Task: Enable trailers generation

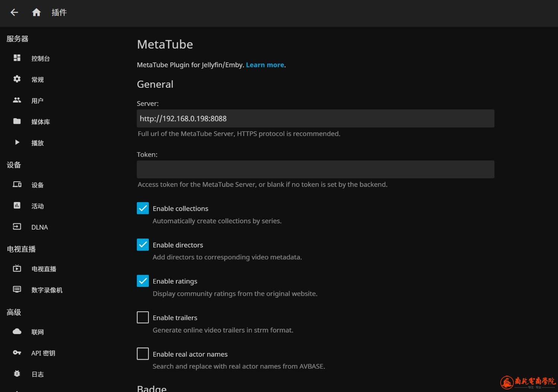Action: tap(142, 317)
